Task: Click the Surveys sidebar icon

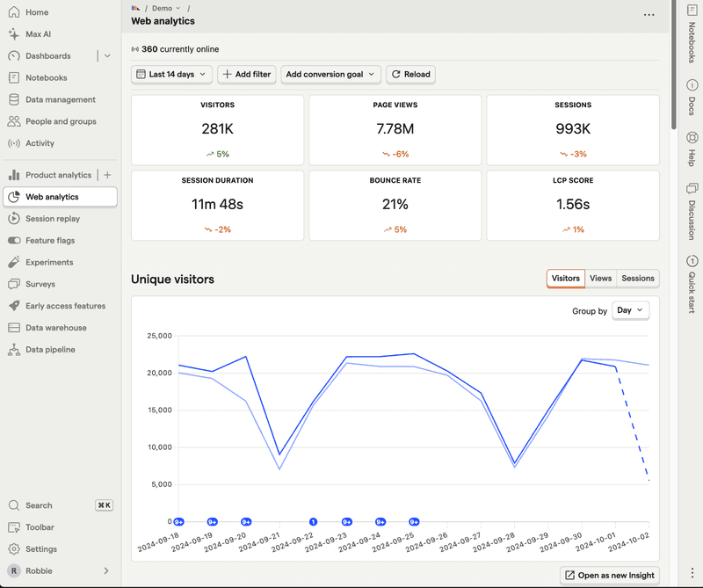Action: (12, 284)
